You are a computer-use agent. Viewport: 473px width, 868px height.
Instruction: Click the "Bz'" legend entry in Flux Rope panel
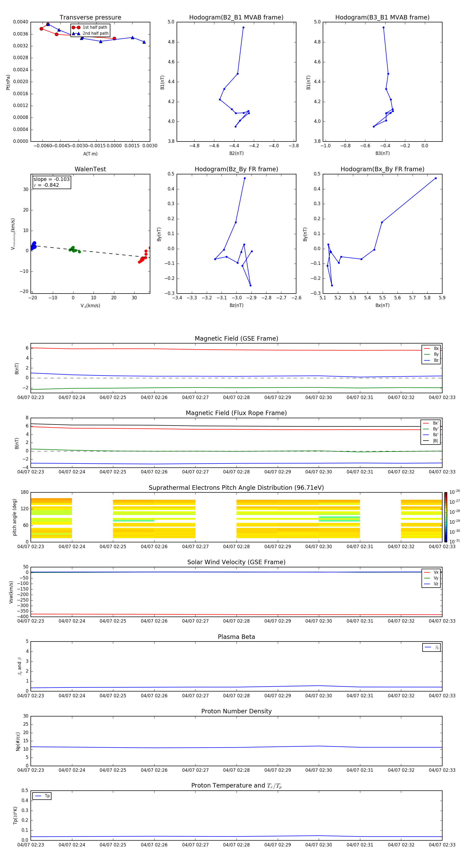pyautogui.click(x=431, y=435)
